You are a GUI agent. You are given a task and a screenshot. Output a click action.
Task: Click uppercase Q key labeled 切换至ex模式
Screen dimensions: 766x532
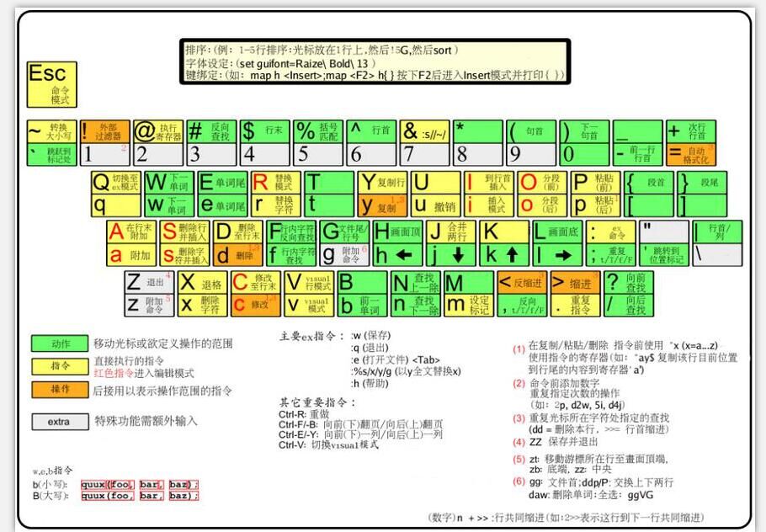coord(116,183)
